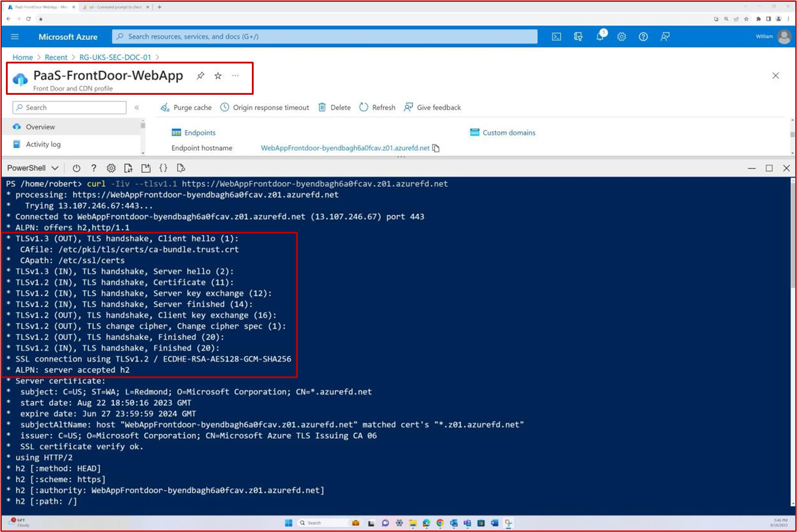Upload or download files in Cloud Shell
Screen dimensions: 797x532
point(128,168)
